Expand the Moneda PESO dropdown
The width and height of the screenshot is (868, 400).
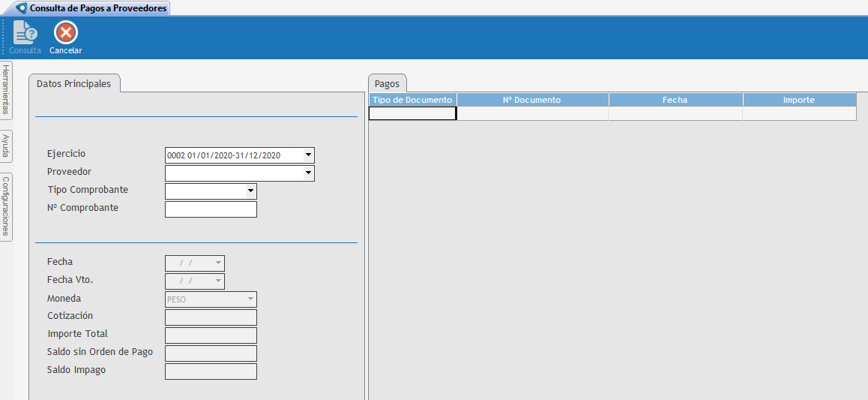pyautogui.click(x=250, y=299)
